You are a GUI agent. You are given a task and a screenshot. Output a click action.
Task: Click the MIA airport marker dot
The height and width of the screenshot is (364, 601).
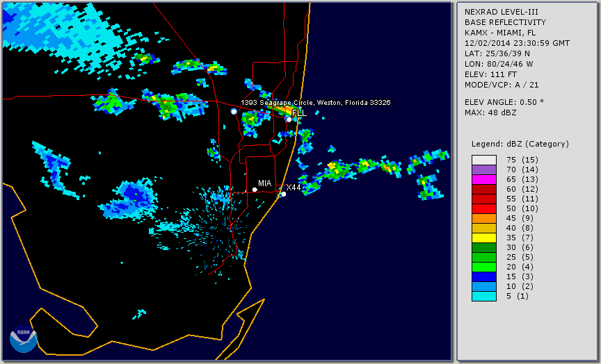[255, 190]
